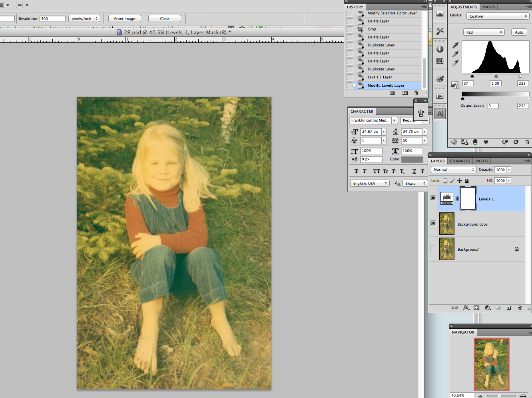
Task: Select the black point eyedropper in Levels
Action: (455, 45)
